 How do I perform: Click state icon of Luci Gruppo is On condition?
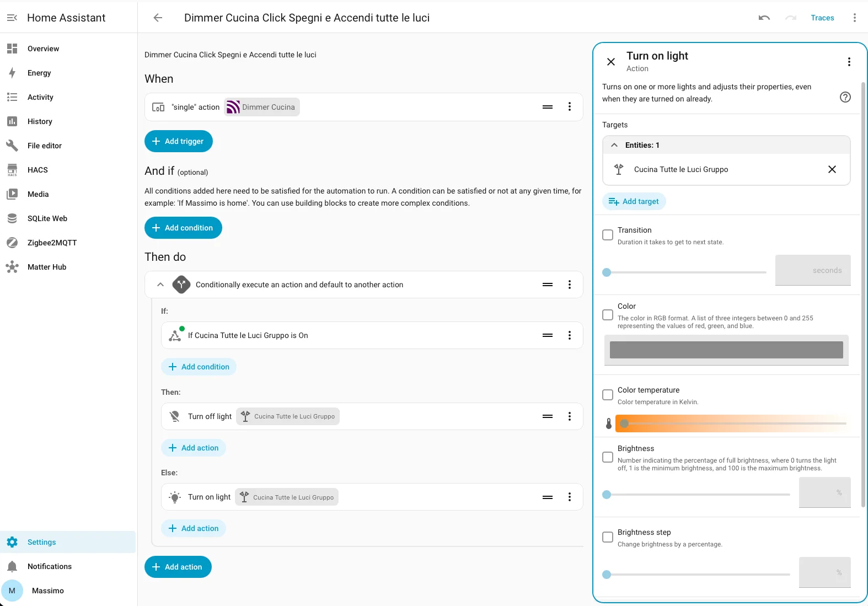click(x=175, y=335)
